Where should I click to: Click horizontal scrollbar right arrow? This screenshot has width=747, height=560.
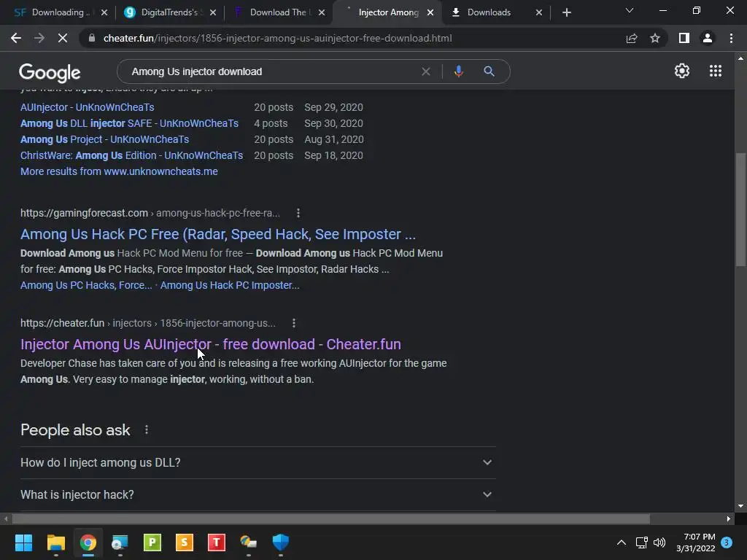tap(729, 519)
